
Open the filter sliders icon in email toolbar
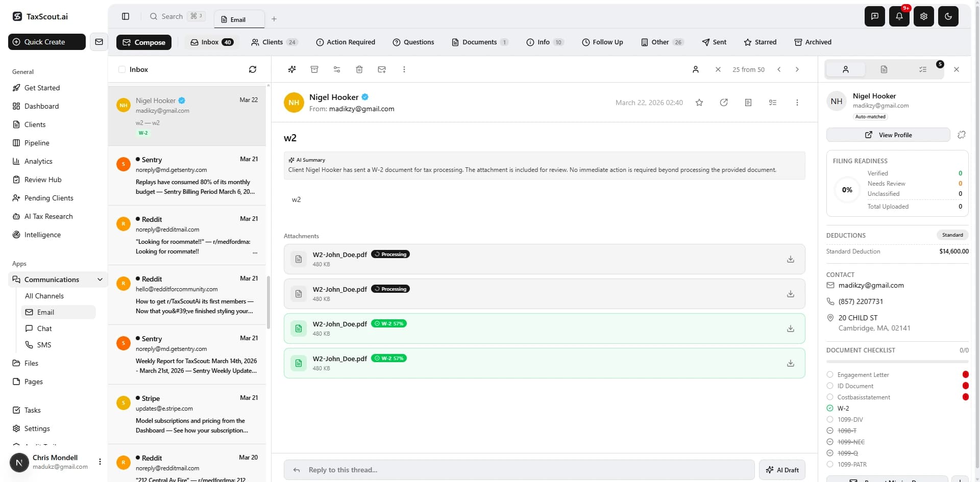click(x=337, y=69)
